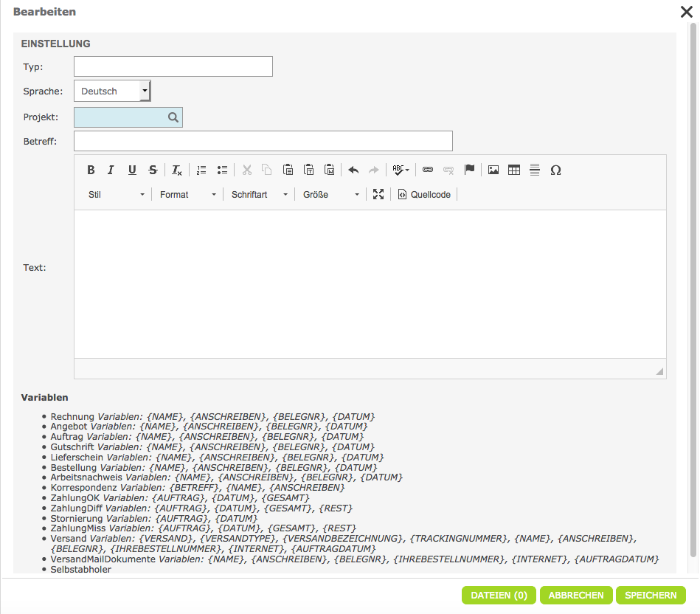Insert a numbered list
The image size is (700, 614).
pyautogui.click(x=201, y=170)
